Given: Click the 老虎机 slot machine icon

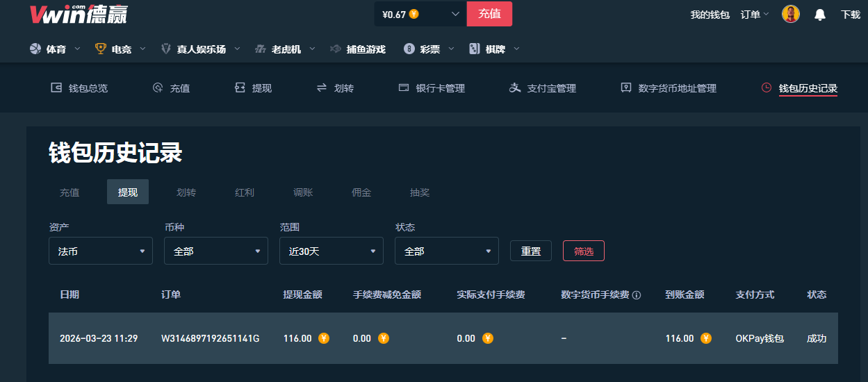Looking at the screenshot, I should [261, 49].
